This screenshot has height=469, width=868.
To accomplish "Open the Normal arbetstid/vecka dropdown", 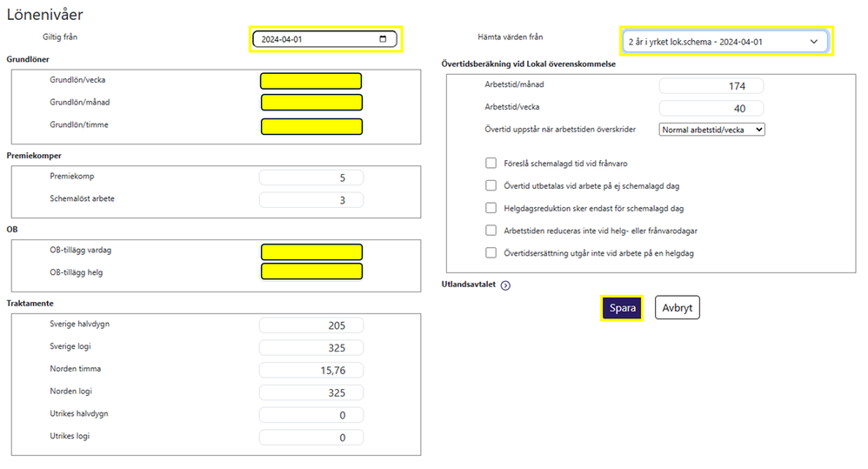I will coord(711,130).
